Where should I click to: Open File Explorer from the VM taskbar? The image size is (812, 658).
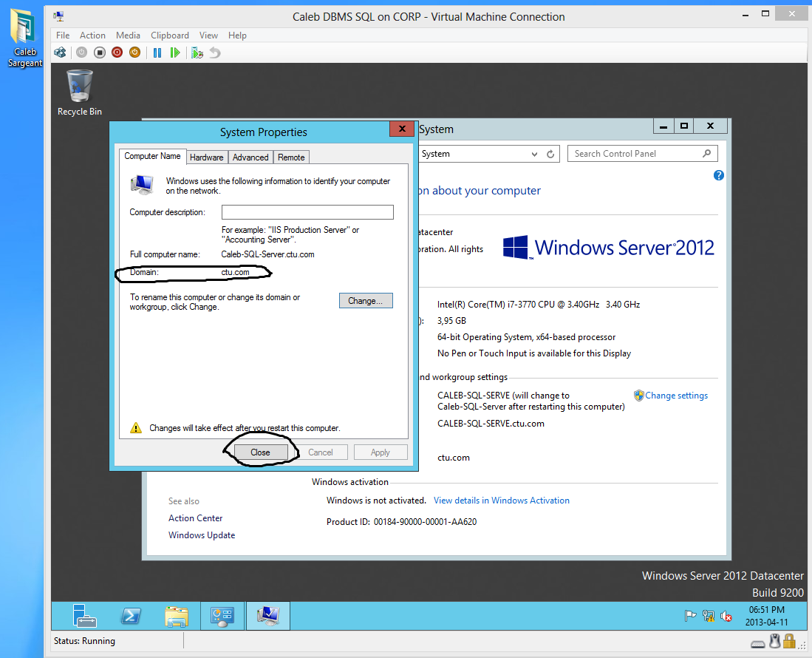(x=177, y=616)
